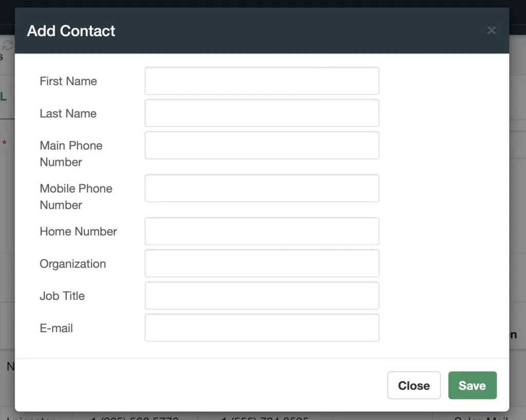Click the First Name input field

click(x=262, y=81)
